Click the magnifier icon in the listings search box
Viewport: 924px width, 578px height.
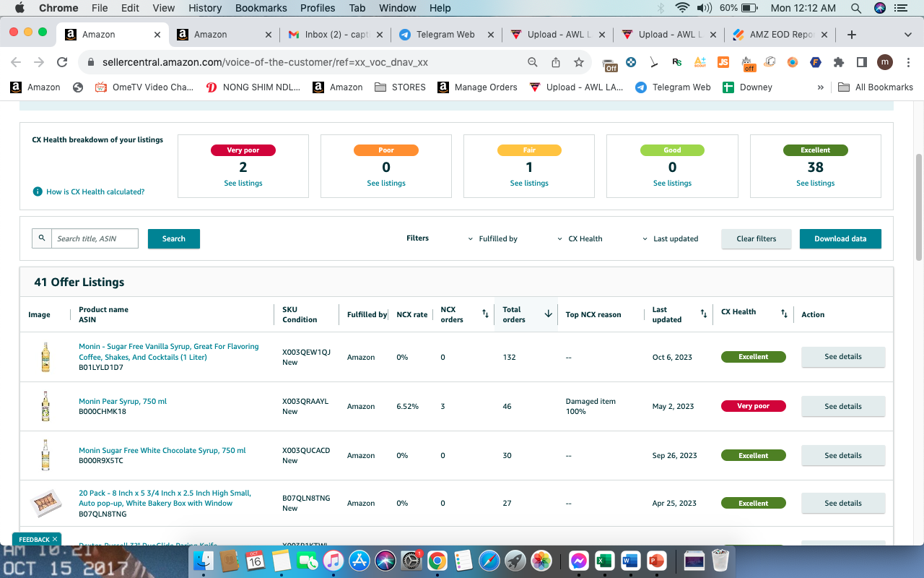(42, 238)
